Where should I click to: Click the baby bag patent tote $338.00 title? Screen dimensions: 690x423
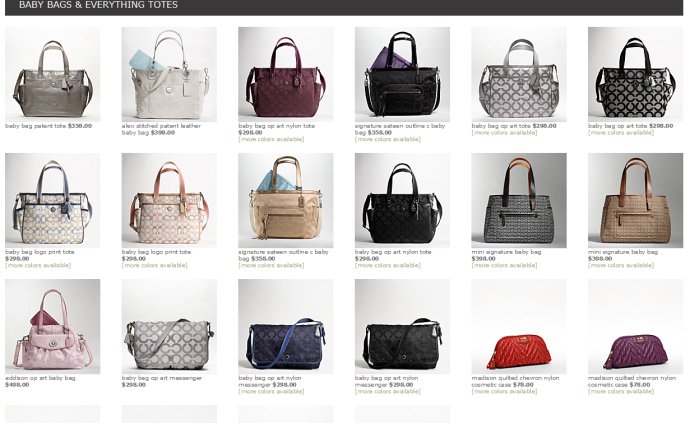(48, 126)
